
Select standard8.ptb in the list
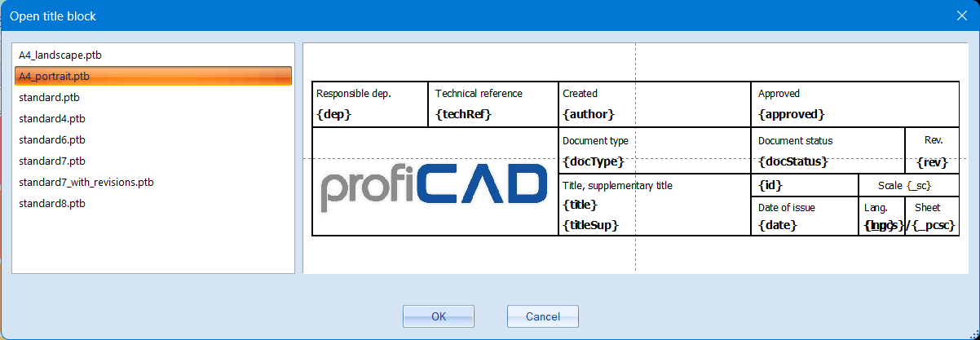(x=153, y=203)
